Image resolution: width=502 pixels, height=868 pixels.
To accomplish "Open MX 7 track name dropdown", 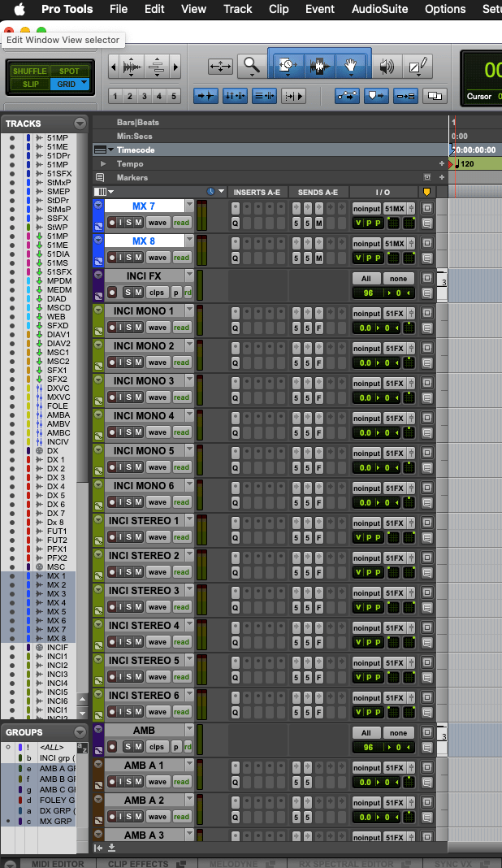I will pos(189,206).
